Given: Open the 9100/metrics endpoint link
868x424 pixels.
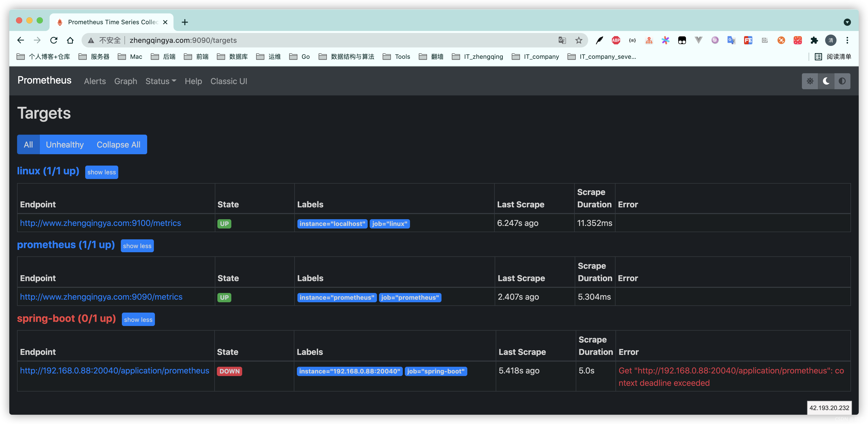Looking at the screenshot, I should point(100,223).
